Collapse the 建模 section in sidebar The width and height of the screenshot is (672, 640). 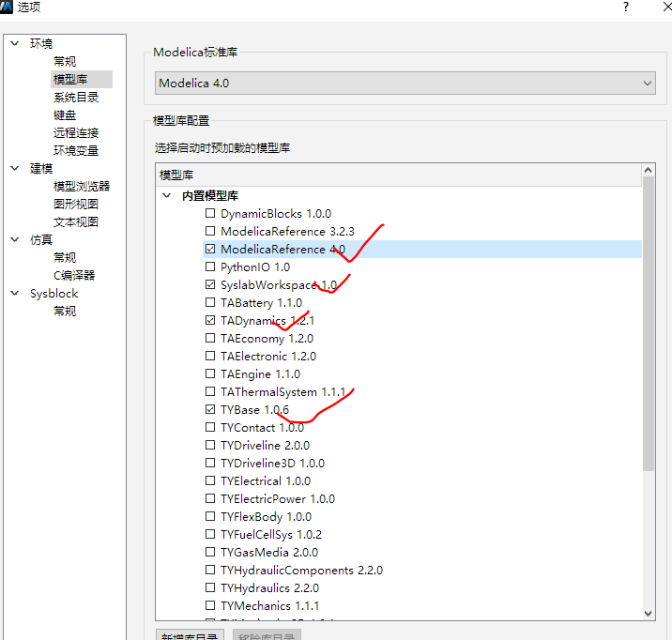(x=15, y=168)
